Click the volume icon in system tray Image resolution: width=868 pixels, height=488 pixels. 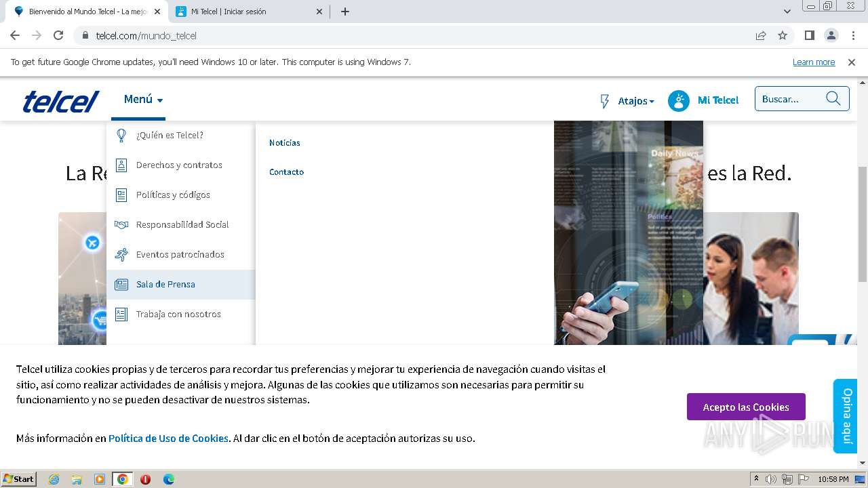[771, 479]
